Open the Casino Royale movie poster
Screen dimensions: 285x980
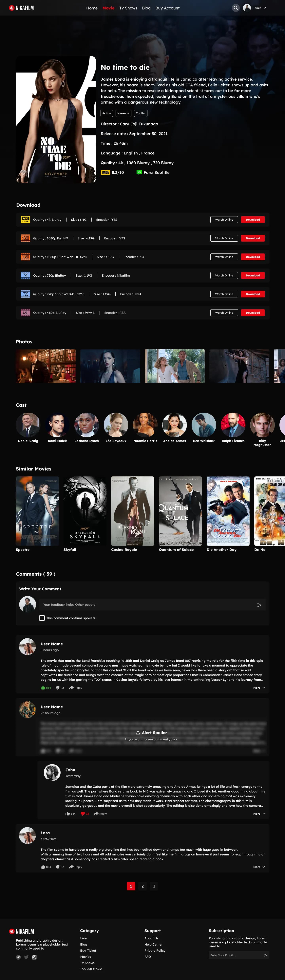[x=133, y=511]
